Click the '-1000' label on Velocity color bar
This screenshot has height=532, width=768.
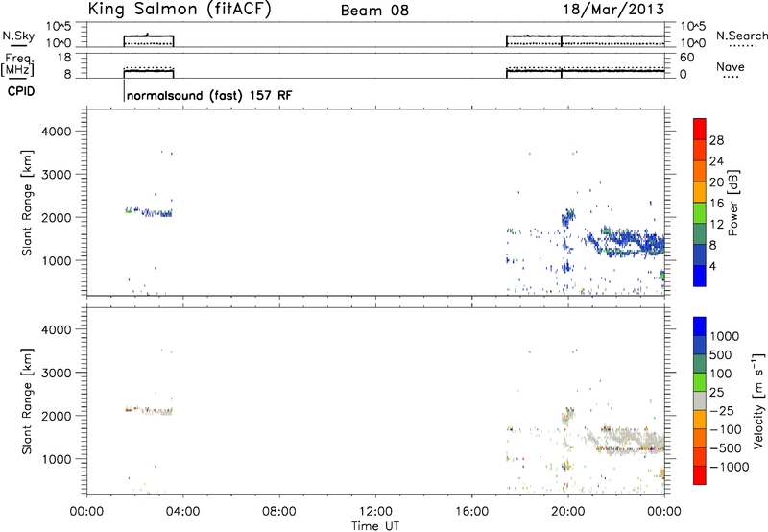click(730, 467)
